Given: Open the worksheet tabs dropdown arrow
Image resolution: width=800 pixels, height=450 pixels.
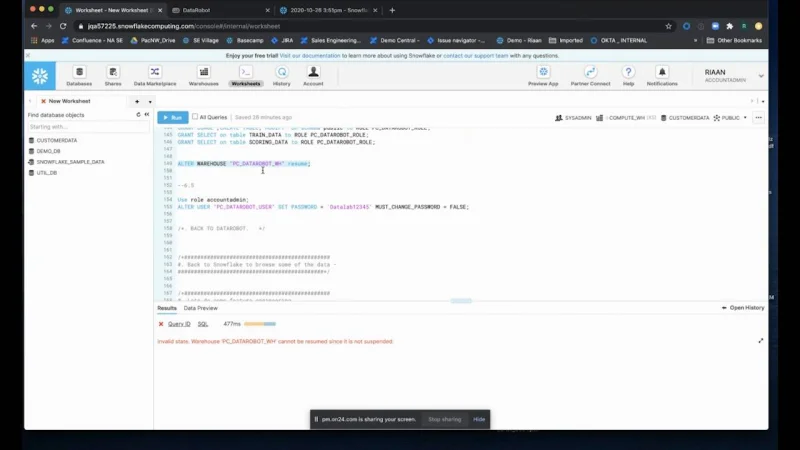Looking at the screenshot, I should point(150,102).
